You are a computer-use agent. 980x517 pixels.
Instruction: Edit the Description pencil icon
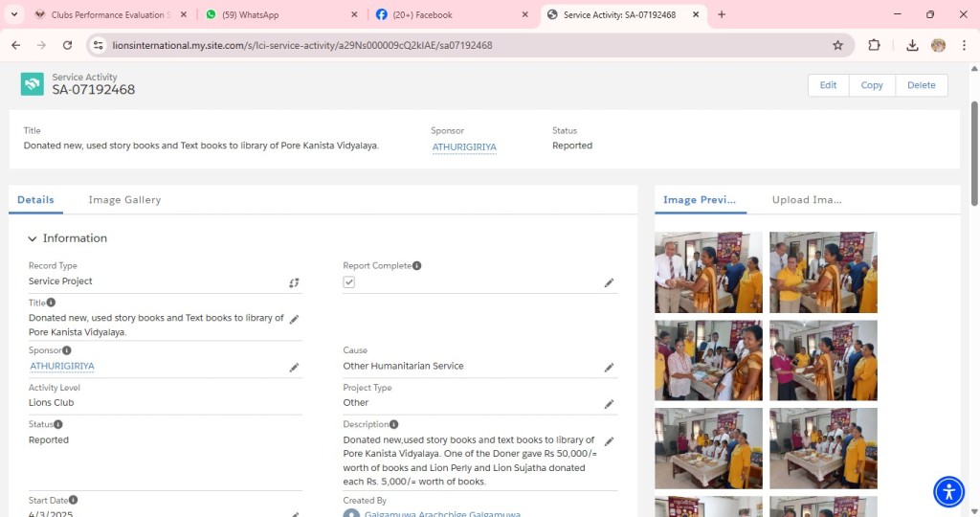(x=609, y=441)
